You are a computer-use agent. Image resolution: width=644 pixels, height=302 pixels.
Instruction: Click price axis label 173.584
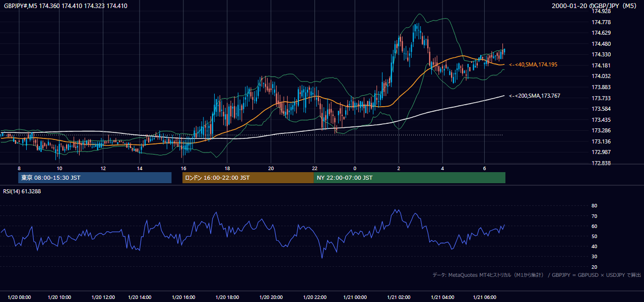point(601,109)
